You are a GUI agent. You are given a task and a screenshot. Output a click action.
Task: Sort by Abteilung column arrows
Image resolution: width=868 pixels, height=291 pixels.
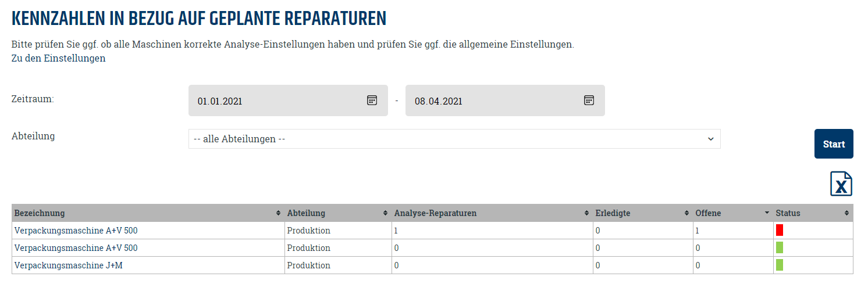point(385,214)
